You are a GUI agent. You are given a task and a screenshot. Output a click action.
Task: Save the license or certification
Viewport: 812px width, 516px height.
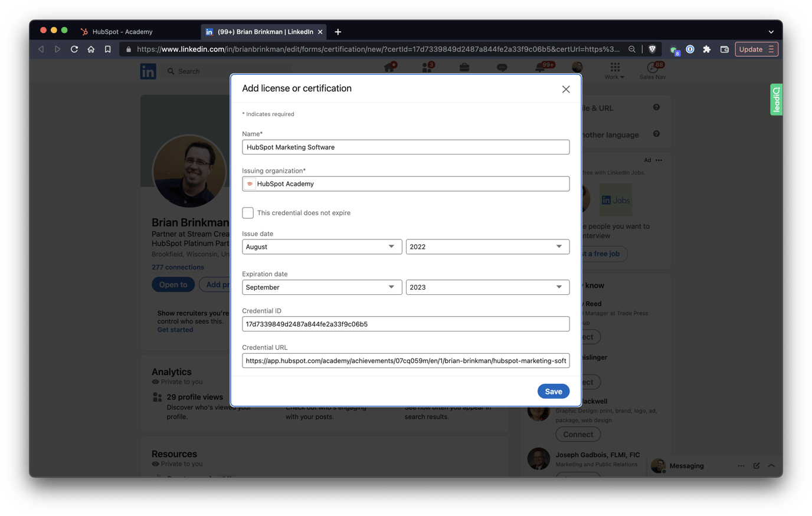point(553,391)
